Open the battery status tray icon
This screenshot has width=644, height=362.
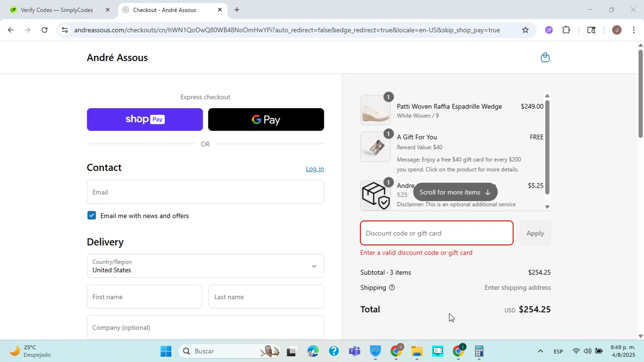[599, 351]
